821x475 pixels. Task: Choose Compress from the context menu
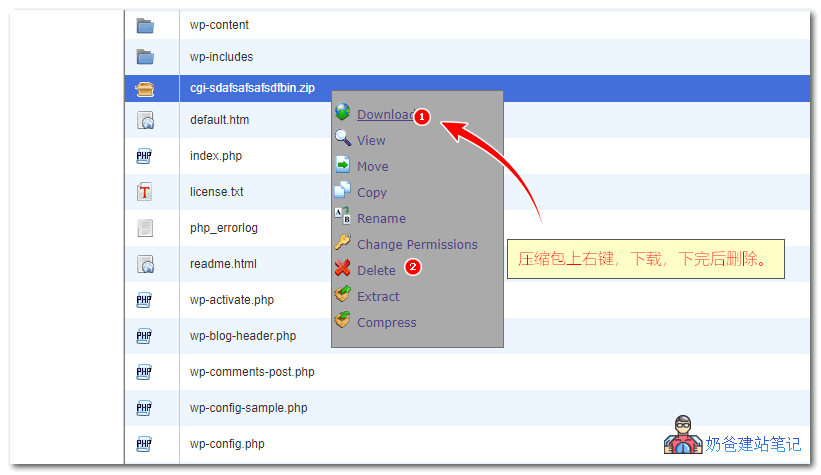click(x=386, y=323)
